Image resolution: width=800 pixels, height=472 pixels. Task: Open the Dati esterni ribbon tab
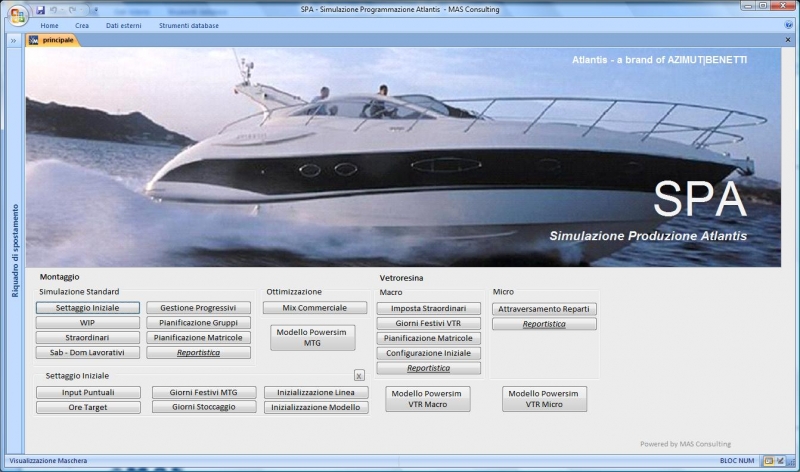124,25
